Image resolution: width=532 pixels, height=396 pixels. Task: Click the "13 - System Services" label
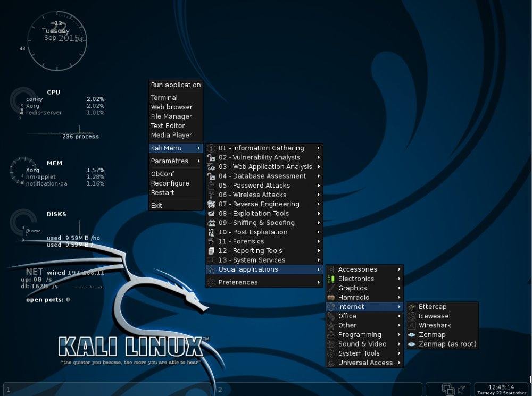coord(252,260)
